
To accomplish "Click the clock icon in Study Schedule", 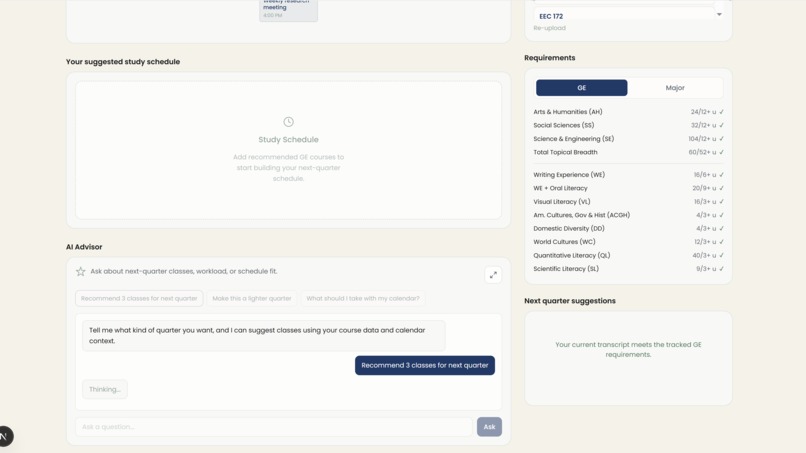I will (x=288, y=122).
